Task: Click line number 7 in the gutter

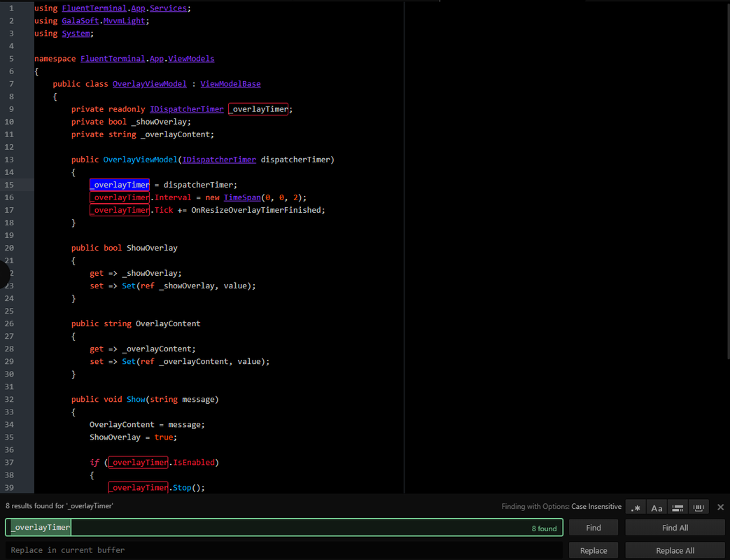Action: [x=12, y=84]
